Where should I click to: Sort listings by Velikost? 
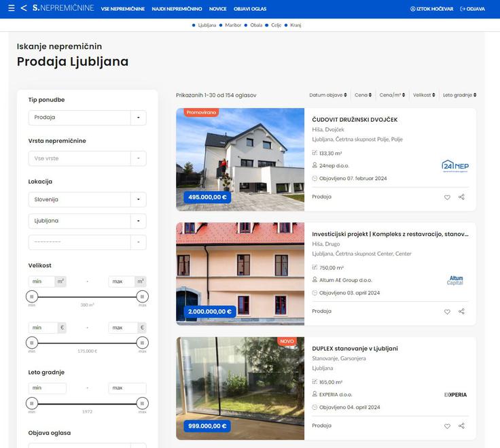point(424,95)
